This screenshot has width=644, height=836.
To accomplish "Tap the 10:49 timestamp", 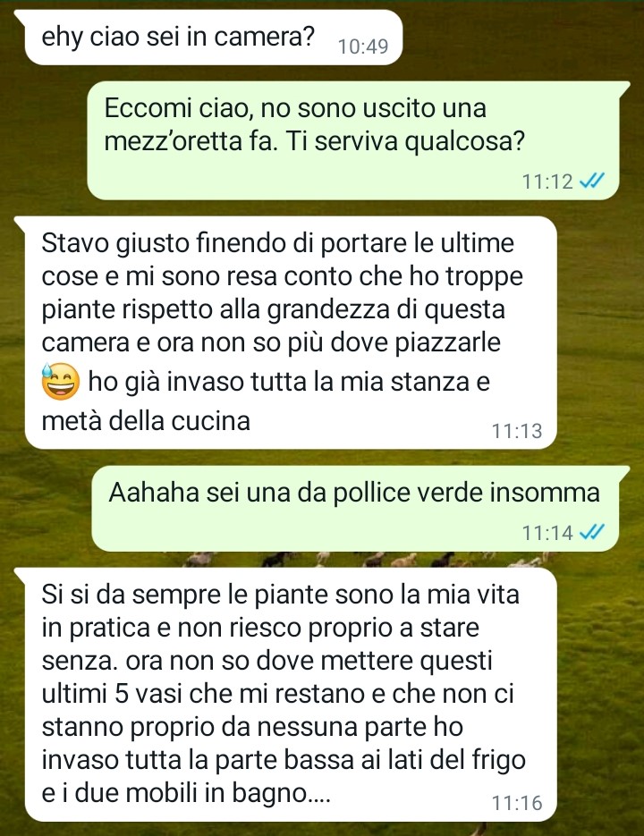I will (363, 46).
